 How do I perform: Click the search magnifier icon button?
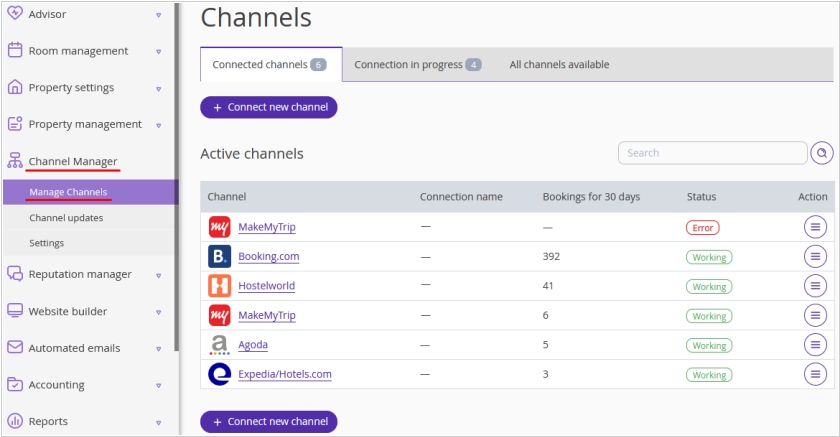[x=821, y=153]
